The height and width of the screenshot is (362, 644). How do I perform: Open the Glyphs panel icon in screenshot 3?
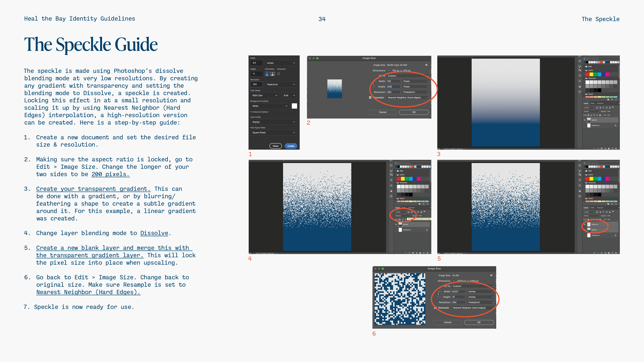(579, 76)
